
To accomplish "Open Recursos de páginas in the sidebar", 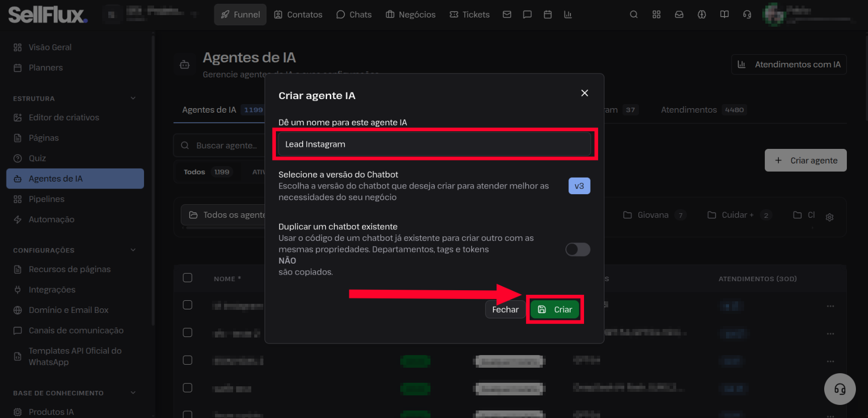I will pyautogui.click(x=75, y=270).
